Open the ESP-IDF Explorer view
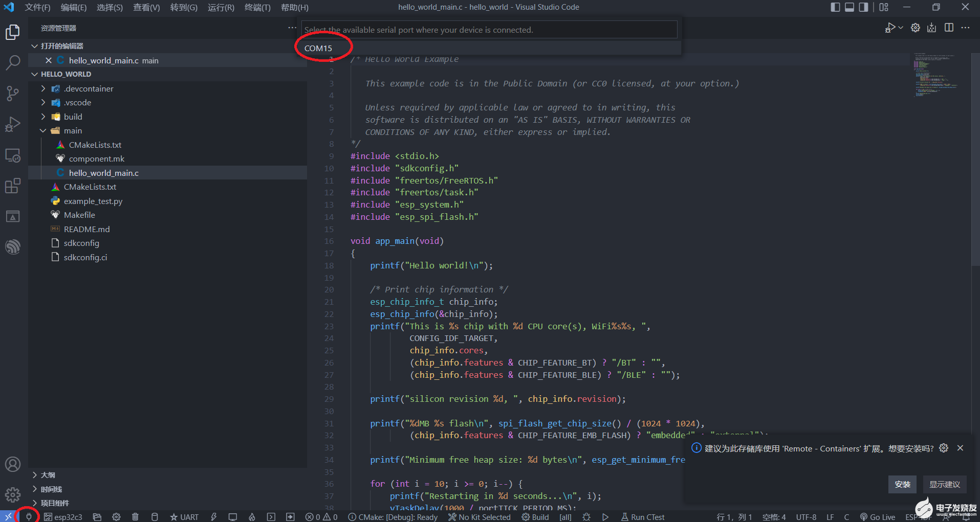 tap(12, 247)
